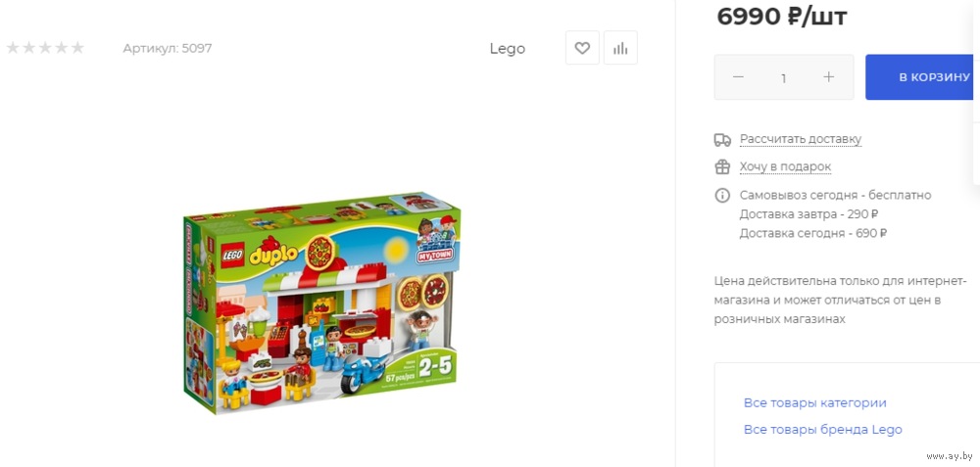
Task: Rate product with first star
Action: tap(13, 47)
